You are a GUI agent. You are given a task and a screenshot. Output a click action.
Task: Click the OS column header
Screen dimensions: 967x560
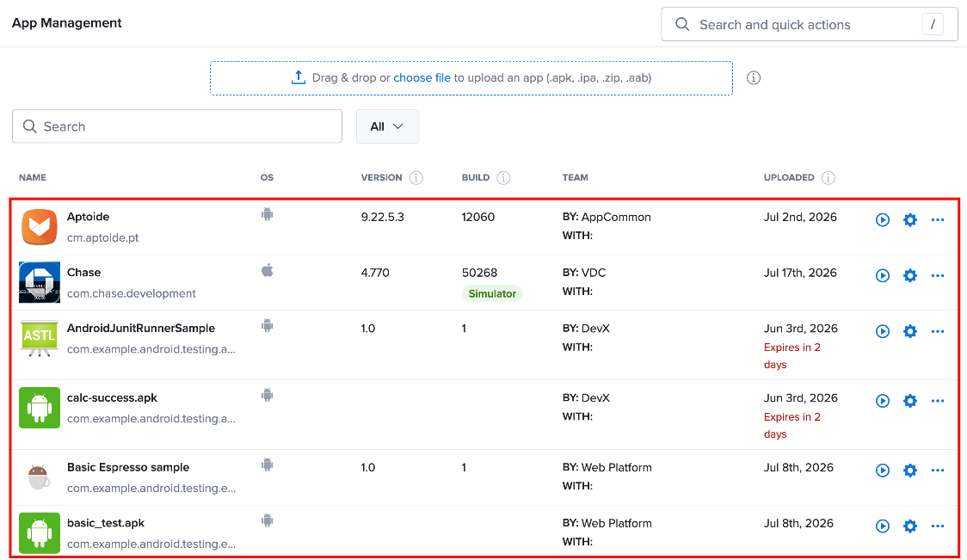tap(267, 177)
